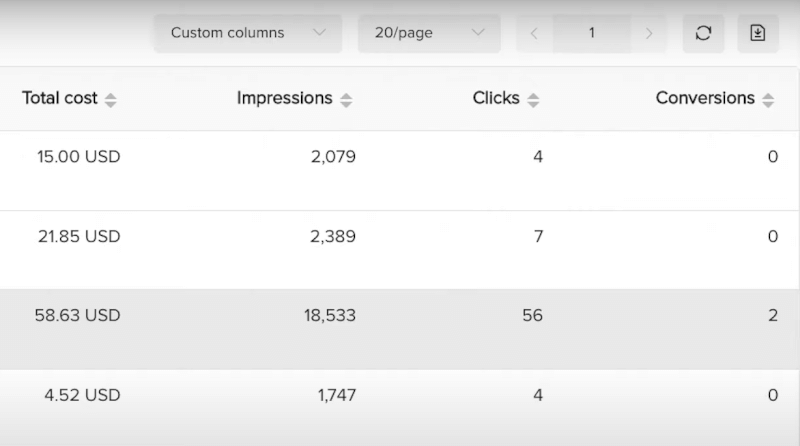This screenshot has height=446, width=800.
Task: Click the 18,533 impressions cell
Action: (330, 316)
